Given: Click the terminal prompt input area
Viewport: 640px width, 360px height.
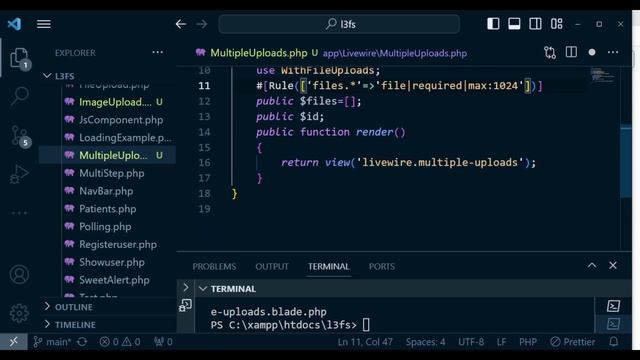Looking at the screenshot, I should (366, 325).
